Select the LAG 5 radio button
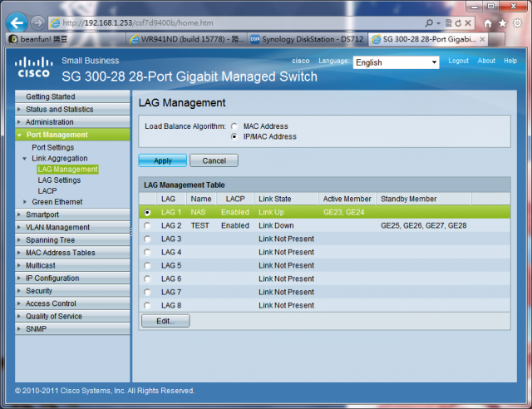The image size is (532, 409). [x=147, y=265]
